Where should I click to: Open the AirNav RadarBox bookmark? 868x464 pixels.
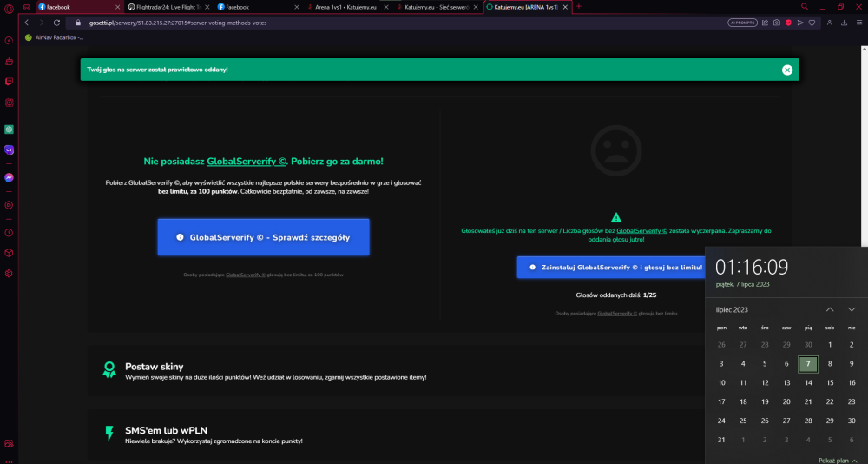click(55, 37)
